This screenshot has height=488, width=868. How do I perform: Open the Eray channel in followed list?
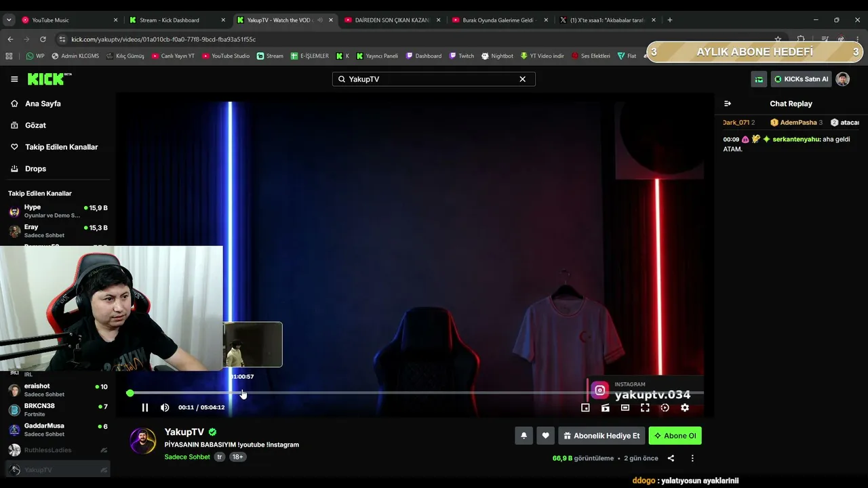(x=58, y=231)
